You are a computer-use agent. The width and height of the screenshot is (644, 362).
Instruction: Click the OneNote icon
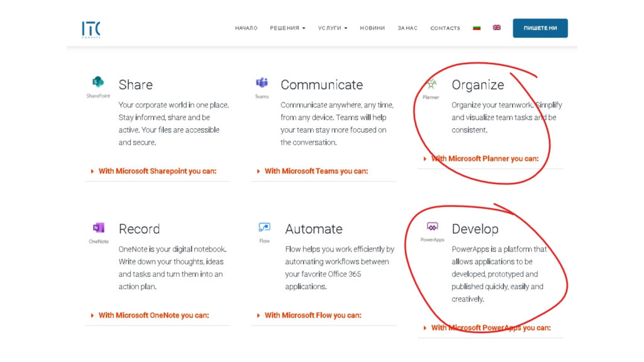pyautogui.click(x=98, y=228)
